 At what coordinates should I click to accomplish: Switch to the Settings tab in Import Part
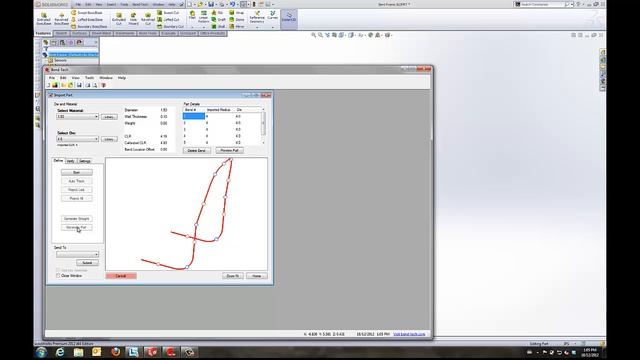[85, 161]
